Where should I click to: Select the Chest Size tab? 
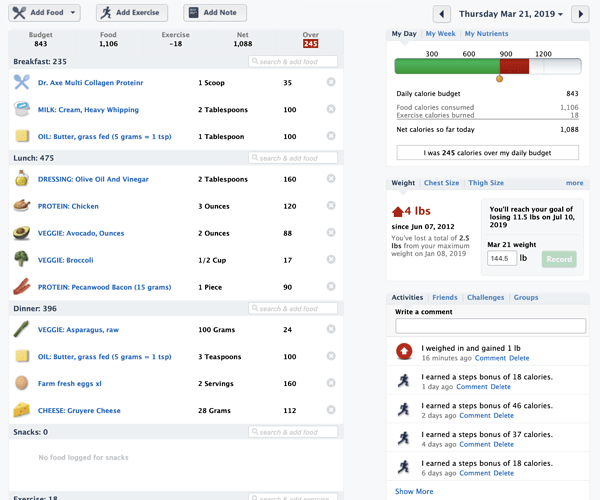441,183
